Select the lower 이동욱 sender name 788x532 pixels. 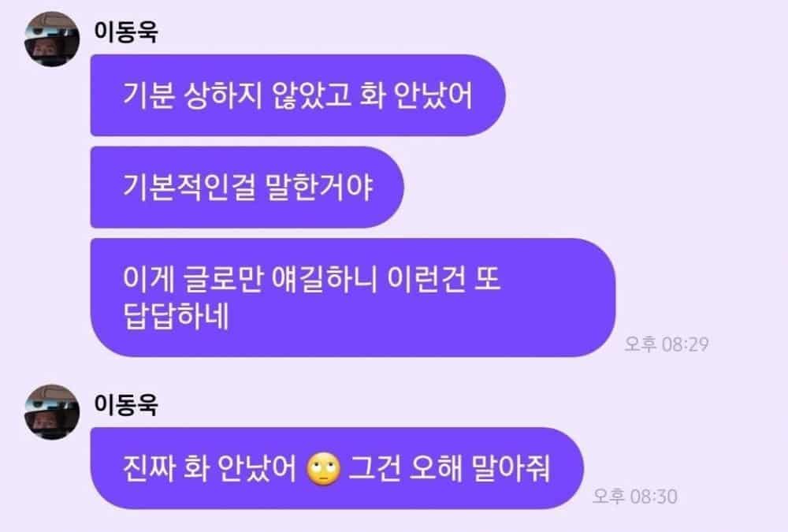(x=126, y=404)
